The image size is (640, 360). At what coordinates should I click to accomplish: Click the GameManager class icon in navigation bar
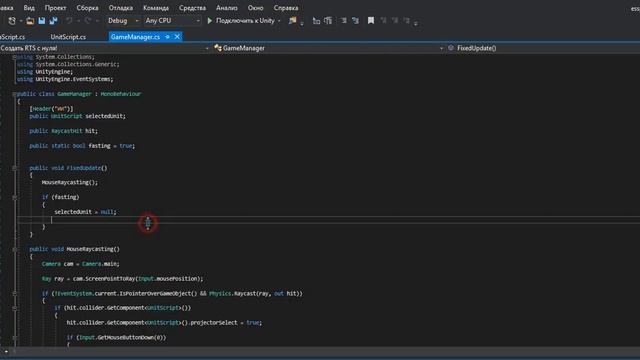[x=218, y=48]
